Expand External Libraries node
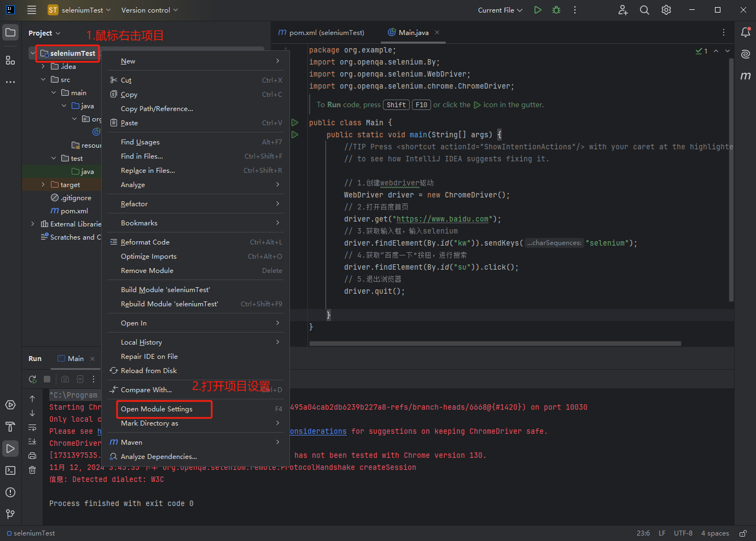The image size is (756, 541). point(32,224)
